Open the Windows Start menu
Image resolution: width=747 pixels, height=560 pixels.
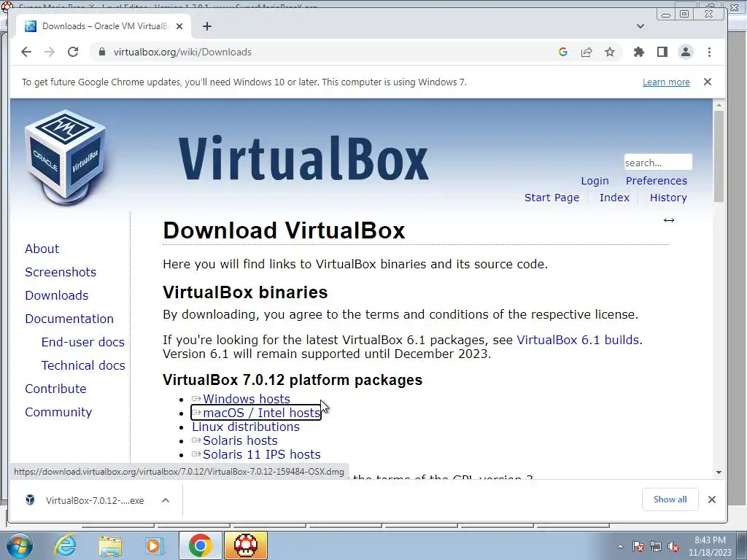19,546
